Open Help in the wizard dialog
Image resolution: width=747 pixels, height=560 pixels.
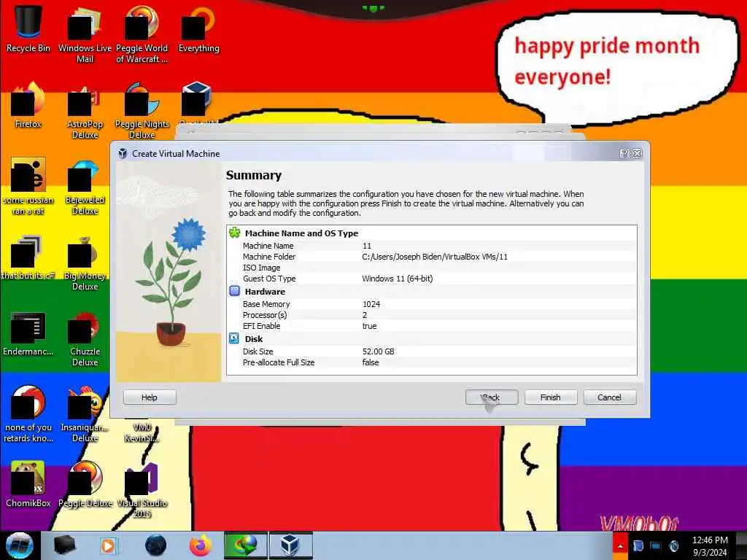pyautogui.click(x=150, y=397)
